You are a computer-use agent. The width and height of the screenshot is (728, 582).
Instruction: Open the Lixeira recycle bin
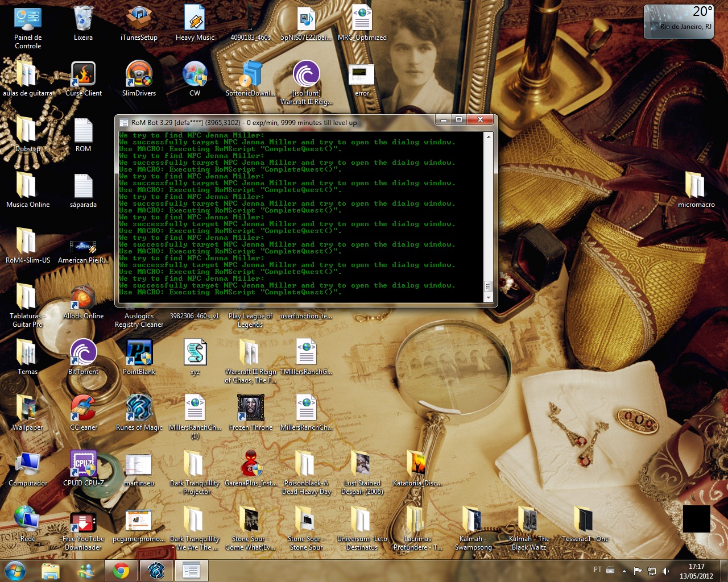[83, 19]
